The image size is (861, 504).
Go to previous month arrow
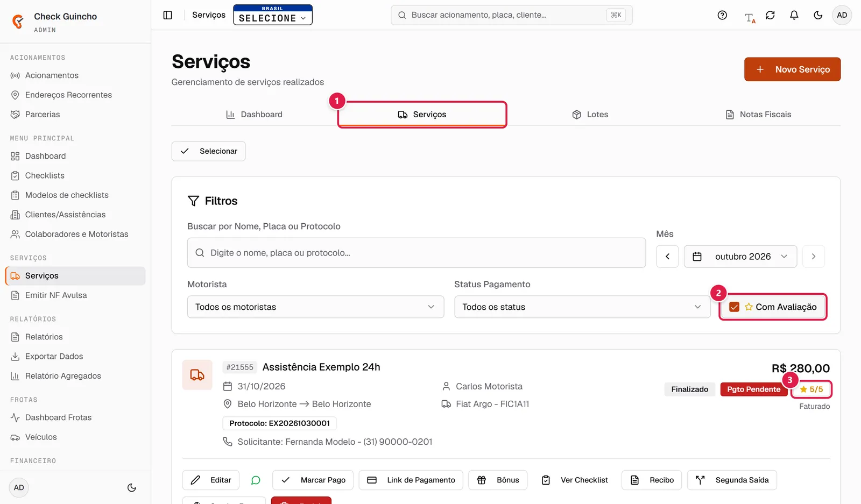click(667, 257)
